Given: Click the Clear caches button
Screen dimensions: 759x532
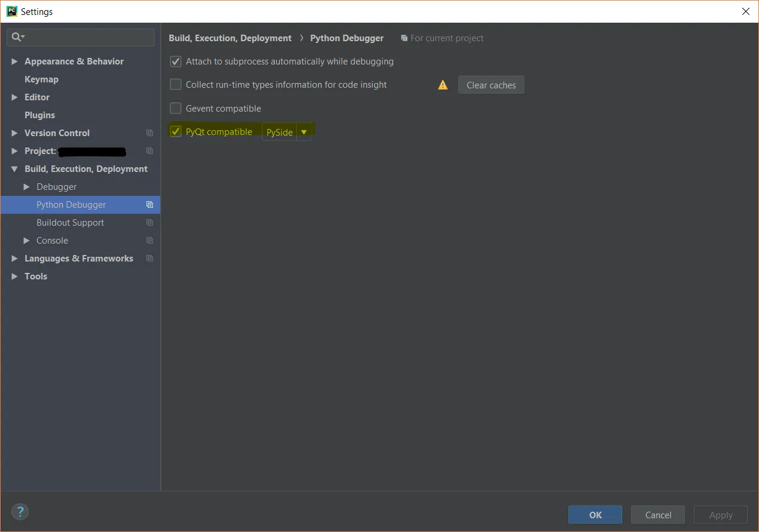Looking at the screenshot, I should point(491,85).
